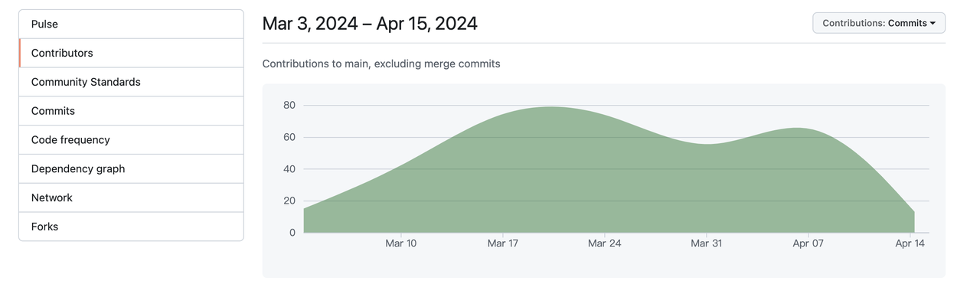Open the Forks list
Viewport: 980px width, 284px height.
pos(131,227)
